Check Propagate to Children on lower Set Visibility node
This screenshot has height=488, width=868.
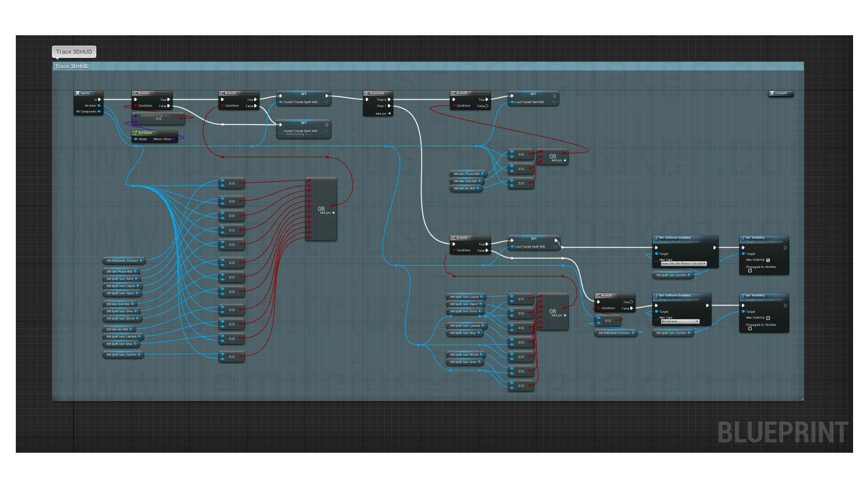click(x=750, y=329)
